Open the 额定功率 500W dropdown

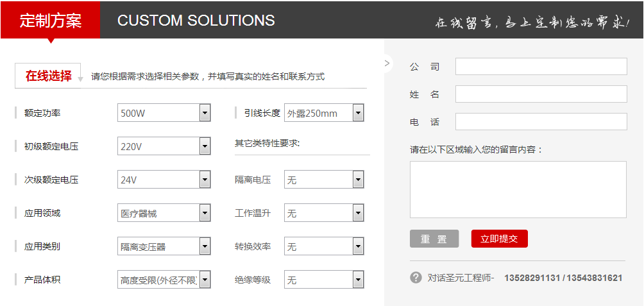tap(164, 113)
